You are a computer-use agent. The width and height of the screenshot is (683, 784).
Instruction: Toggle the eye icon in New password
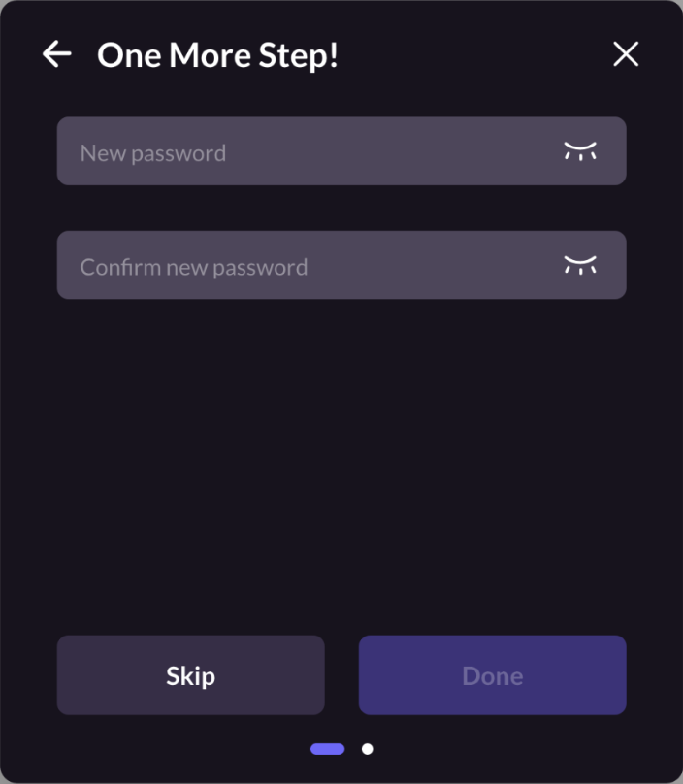(x=580, y=151)
